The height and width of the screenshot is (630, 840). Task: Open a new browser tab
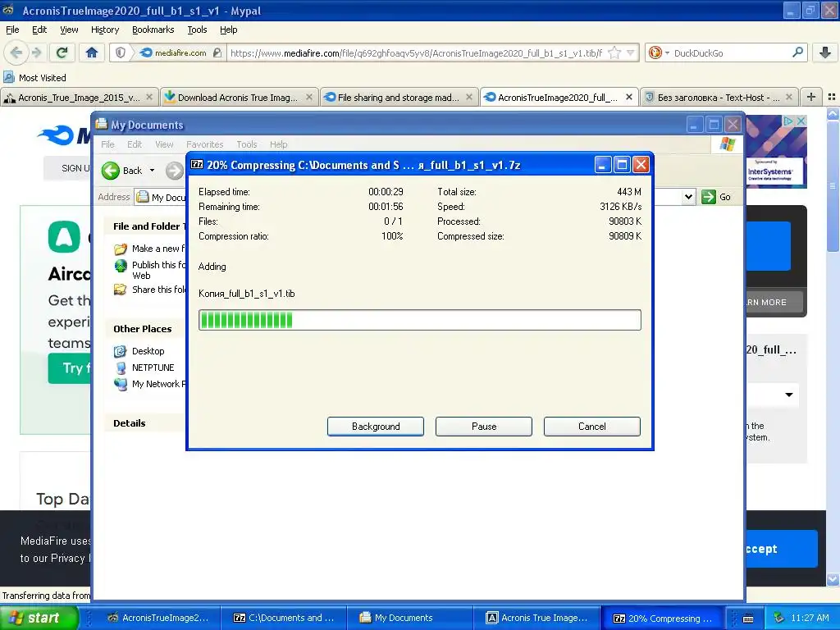(811, 97)
